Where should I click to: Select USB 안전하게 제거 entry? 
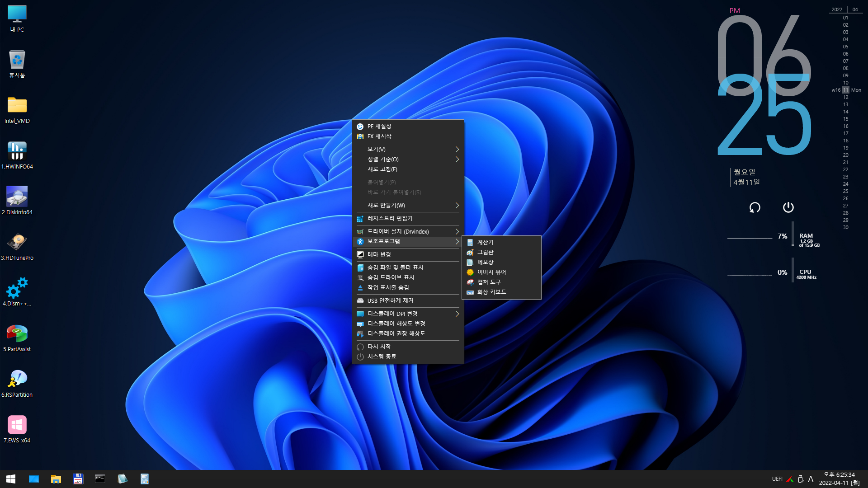[408, 301]
